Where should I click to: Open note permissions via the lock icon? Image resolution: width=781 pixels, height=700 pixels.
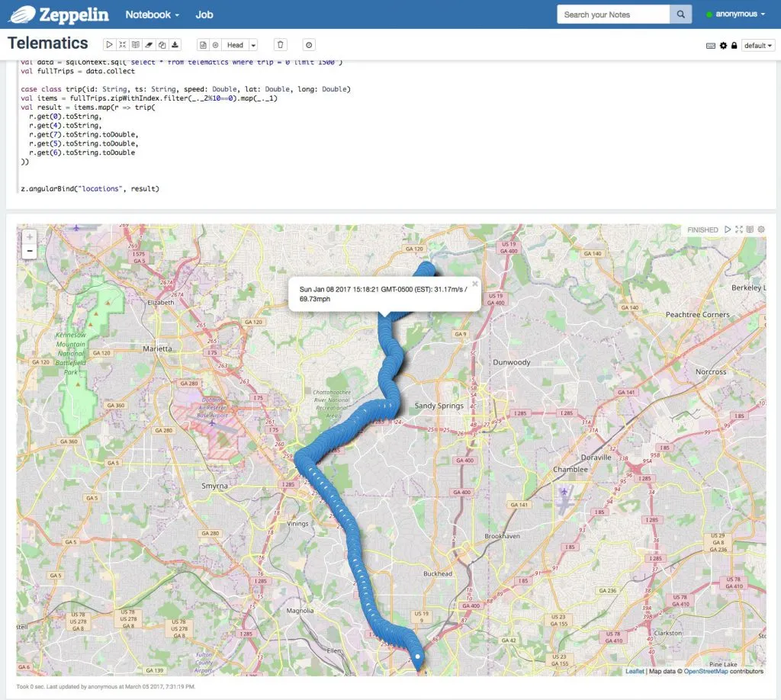pos(734,46)
